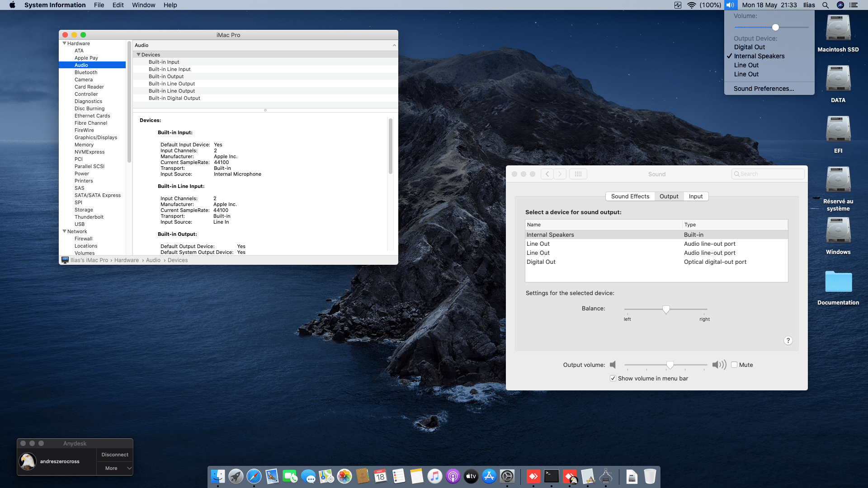Select Built-in Line Input device row
This screenshot has height=488, width=868.
coord(265,69)
